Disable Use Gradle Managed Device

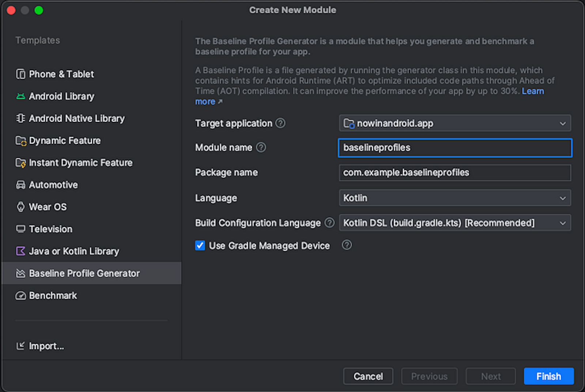pos(200,246)
